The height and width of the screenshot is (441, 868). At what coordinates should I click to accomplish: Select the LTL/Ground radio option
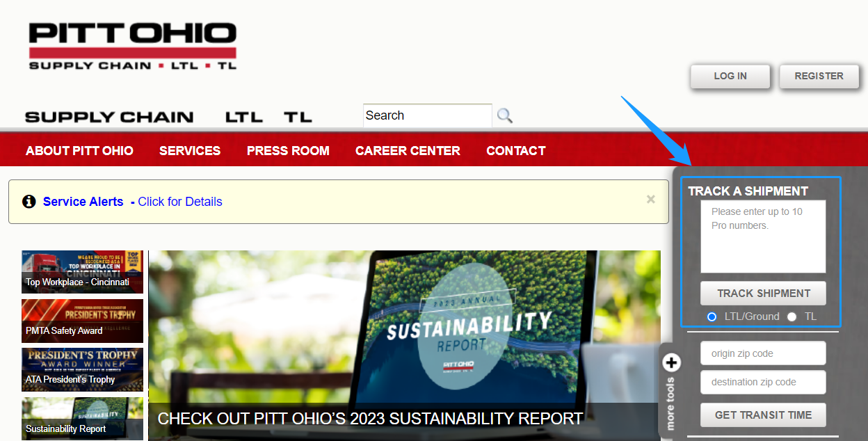click(712, 316)
